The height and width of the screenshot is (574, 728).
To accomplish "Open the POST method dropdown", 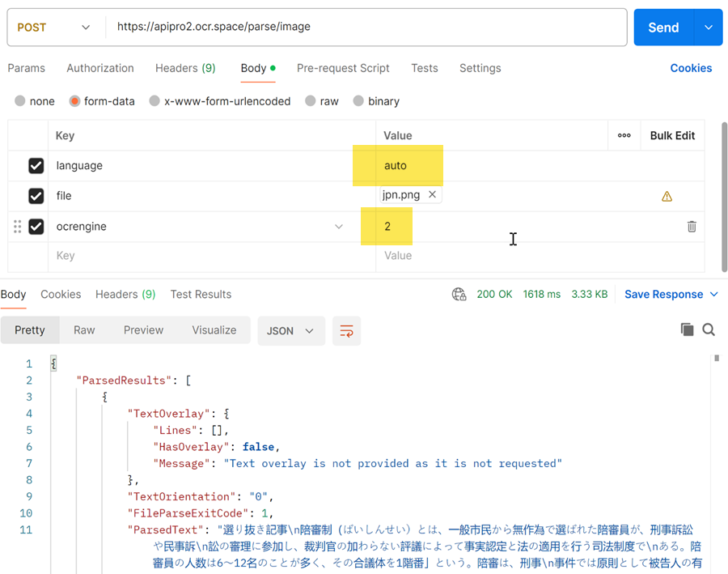I will (x=53, y=28).
